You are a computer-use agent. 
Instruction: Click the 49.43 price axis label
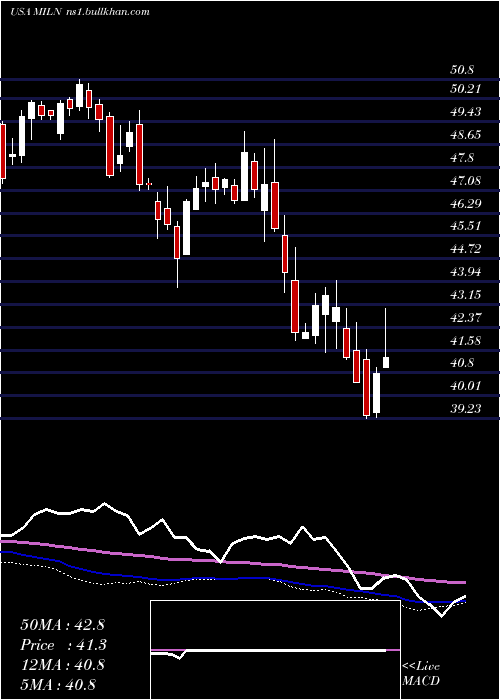(x=466, y=112)
